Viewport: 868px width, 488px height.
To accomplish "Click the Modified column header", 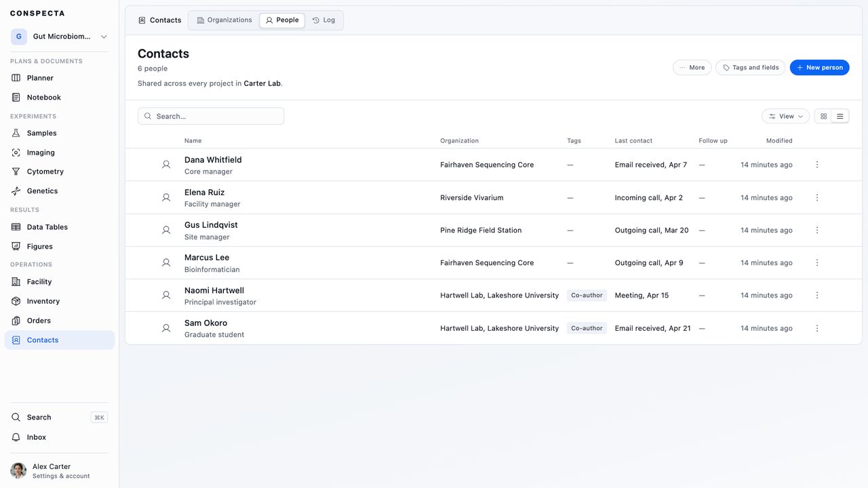I will point(779,141).
